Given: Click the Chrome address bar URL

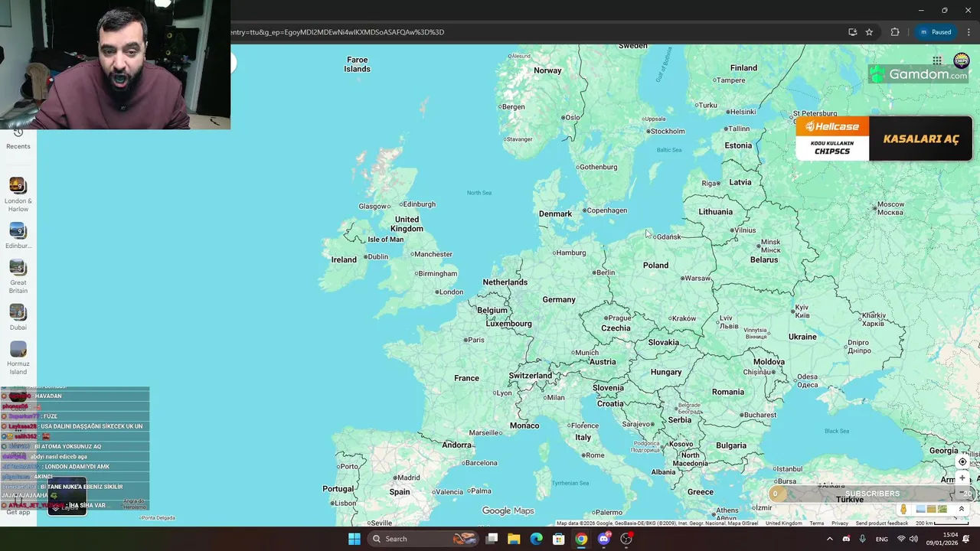Looking at the screenshot, I should tap(337, 32).
